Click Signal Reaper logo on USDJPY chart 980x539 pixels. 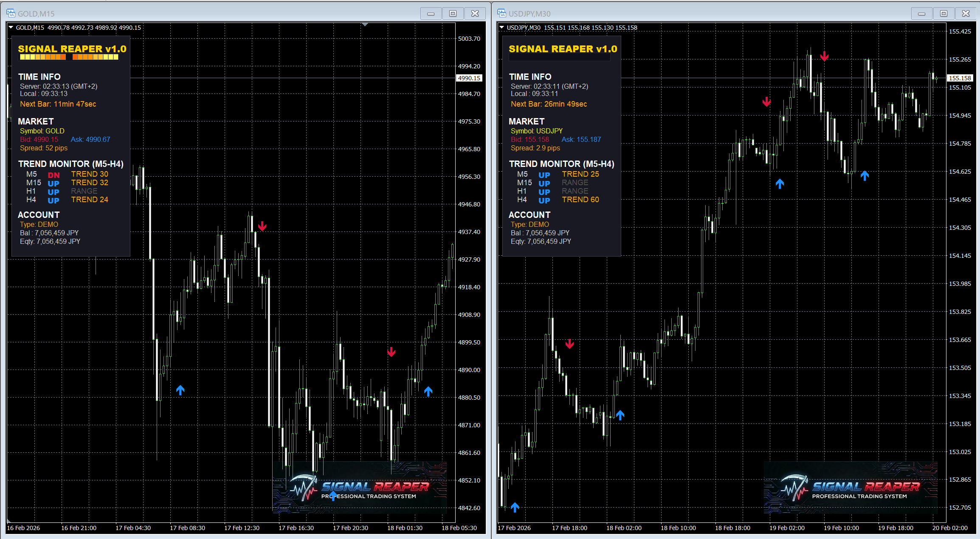click(x=850, y=488)
